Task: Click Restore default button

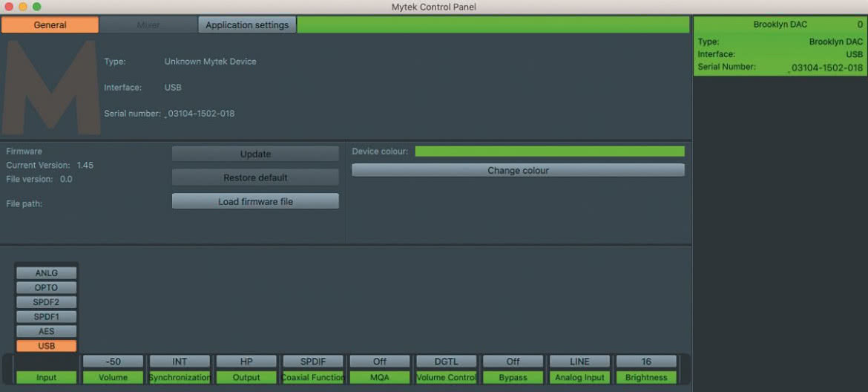Action: pos(255,177)
